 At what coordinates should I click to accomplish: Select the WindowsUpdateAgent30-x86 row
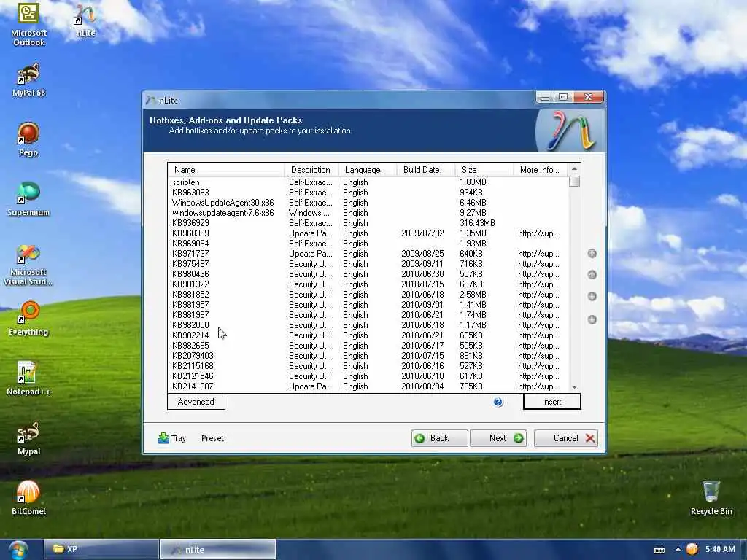pos(368,203)
